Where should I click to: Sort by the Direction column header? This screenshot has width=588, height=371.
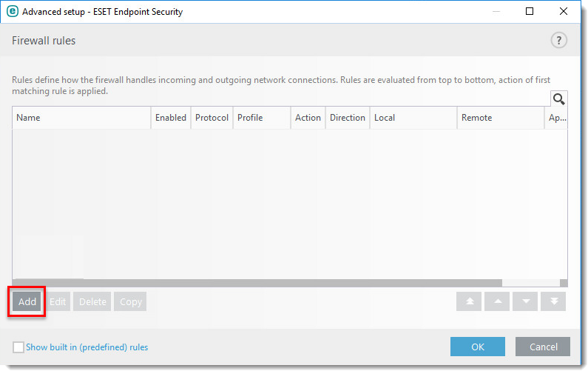click(347, 118)
